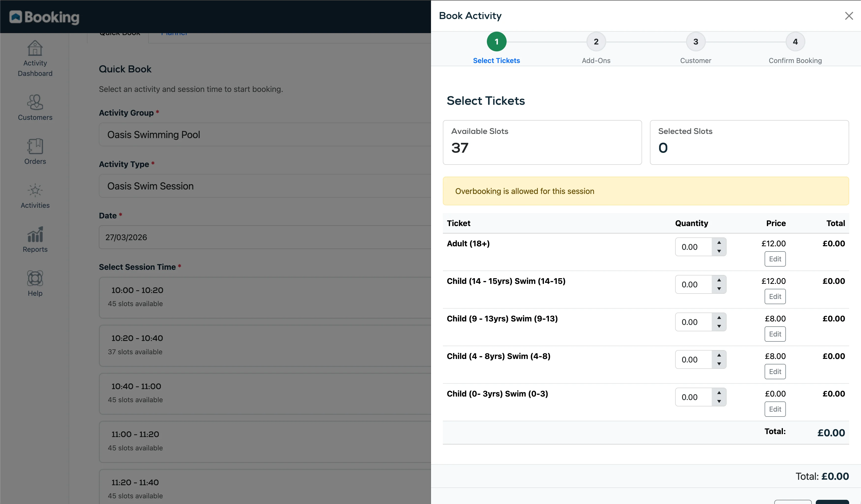The width and height of the screenshot is (861, 504).
Task: Click the Child (0- 3yrs) quantity field
Action: point(694,397)
